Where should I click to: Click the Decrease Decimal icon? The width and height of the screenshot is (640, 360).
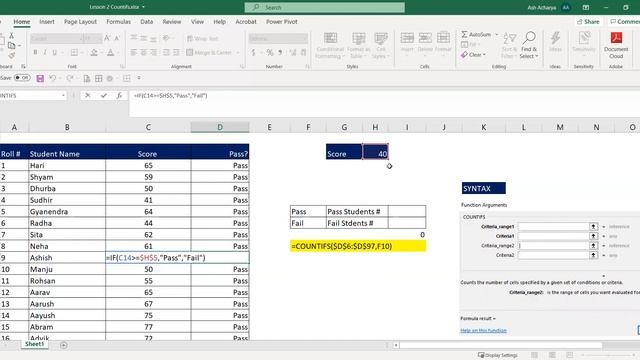pos(303,52)
